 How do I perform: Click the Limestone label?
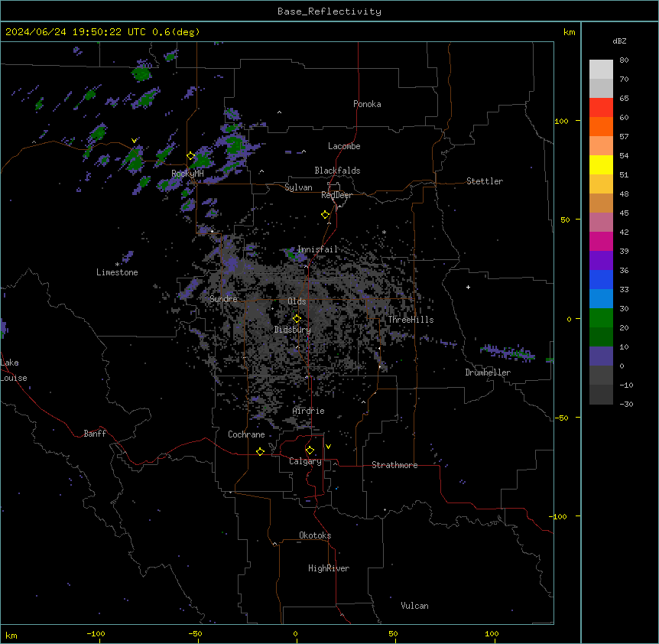click(117, 272)
